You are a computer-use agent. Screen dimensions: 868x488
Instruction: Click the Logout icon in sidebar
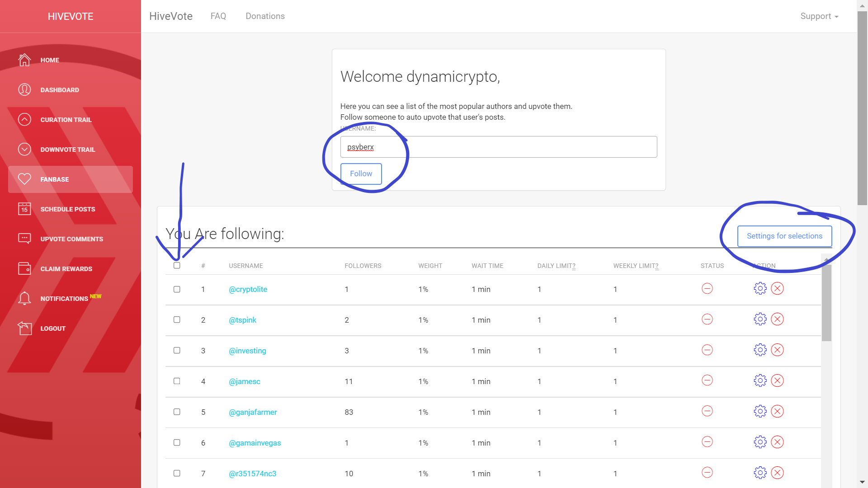tap(24, 328)
